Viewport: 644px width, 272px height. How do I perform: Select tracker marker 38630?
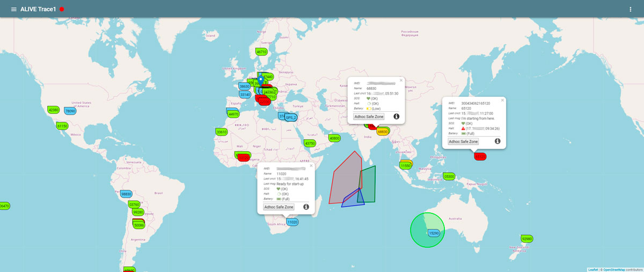click(x=244, y=86)
